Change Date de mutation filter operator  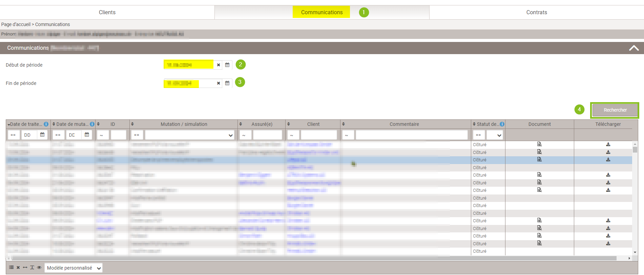coord(58,135)
